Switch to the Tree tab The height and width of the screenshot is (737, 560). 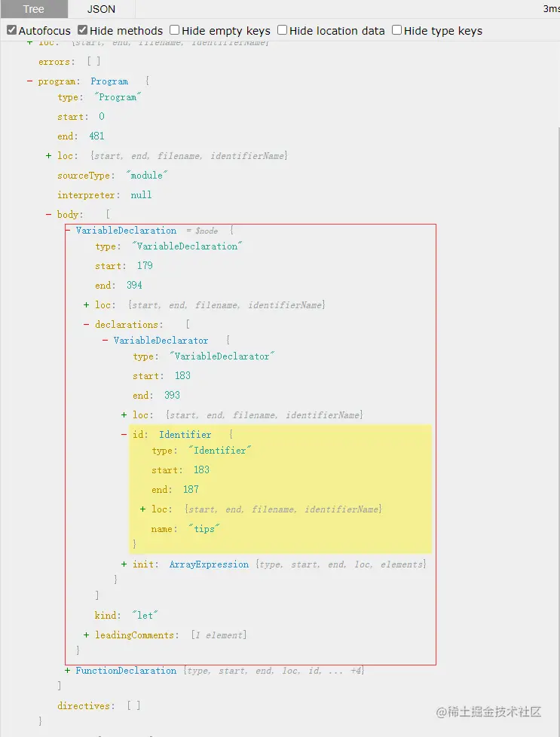(x=34, y=9)
